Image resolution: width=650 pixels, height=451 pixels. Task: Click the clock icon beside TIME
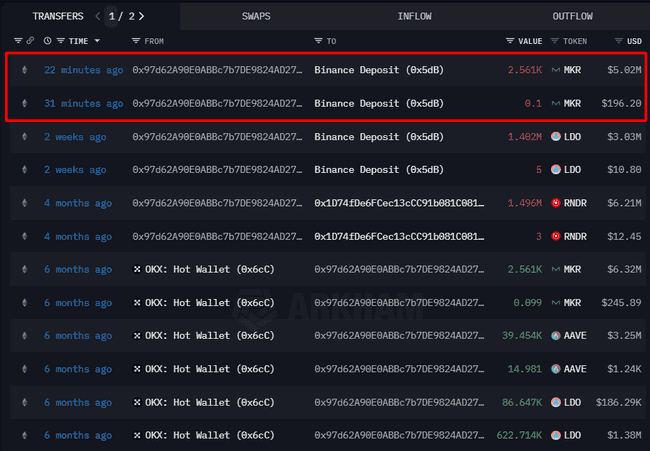click(x=47, y=41)
